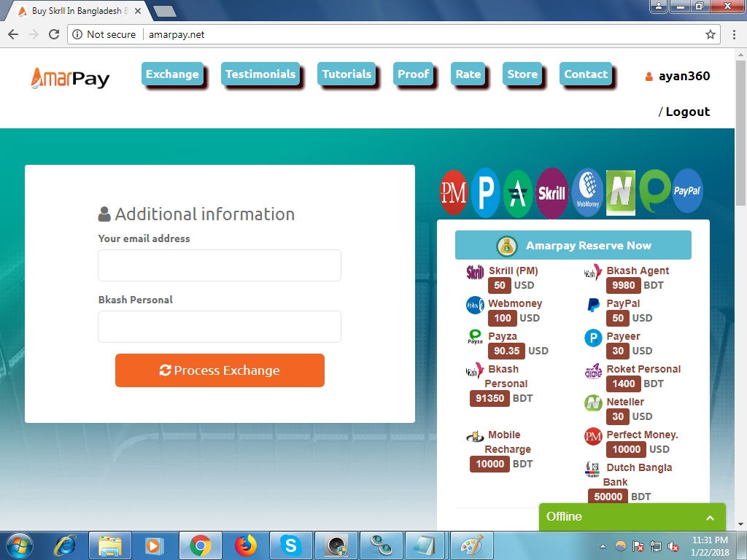Click the 10000 Perfect Money reserve value
The height and width of the screenshot is (560, 747).
pyautogui.click(x=626, y=449)
